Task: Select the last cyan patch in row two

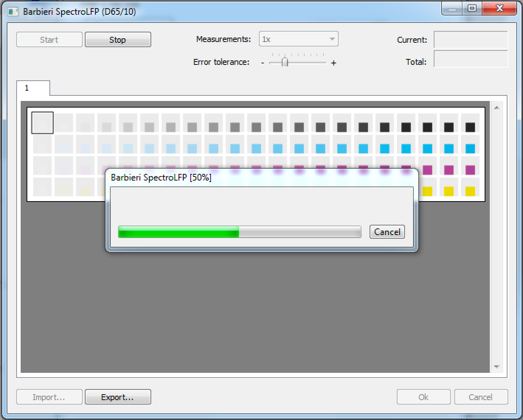Action: (x=470, y=148)
